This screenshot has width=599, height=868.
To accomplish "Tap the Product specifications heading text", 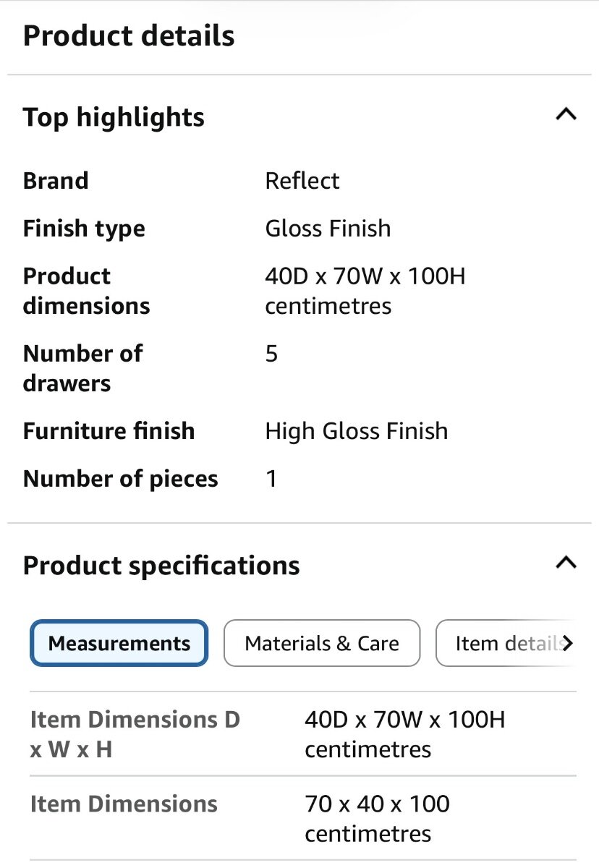I will [x=161, y=566].
